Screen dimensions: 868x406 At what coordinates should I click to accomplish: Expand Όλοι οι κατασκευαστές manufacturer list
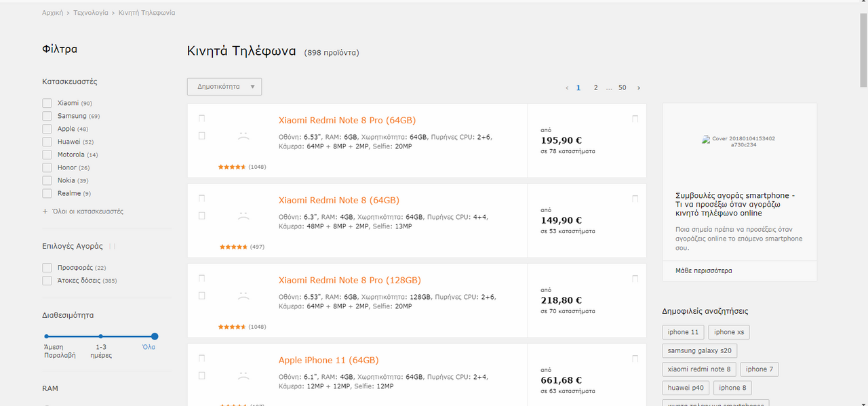point(87,211)
